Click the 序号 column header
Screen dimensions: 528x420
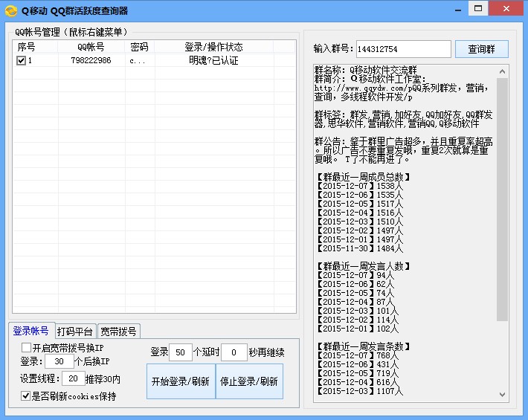point(36,47)
